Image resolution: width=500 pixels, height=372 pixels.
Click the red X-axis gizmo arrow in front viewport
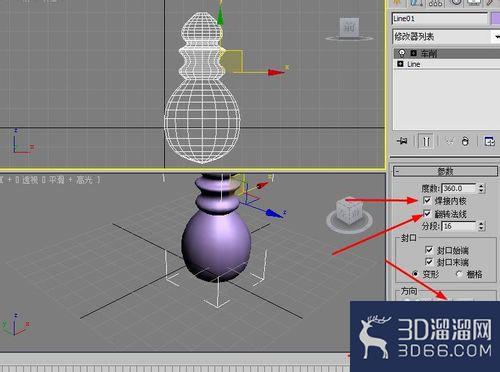tap(276, 72)
